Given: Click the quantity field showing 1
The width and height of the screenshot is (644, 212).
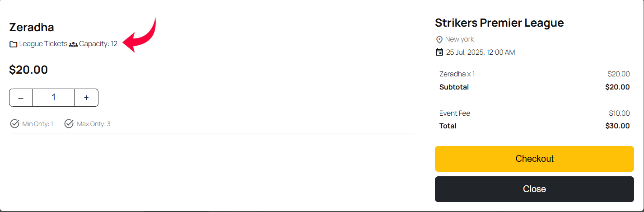Looking at the screenshot, I should point(53,98).
